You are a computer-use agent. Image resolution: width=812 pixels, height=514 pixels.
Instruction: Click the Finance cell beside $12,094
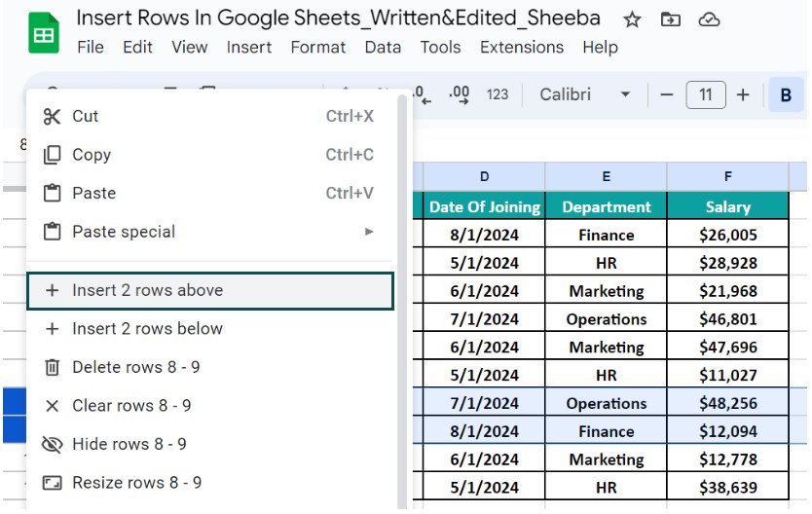[x=606, y=430]
